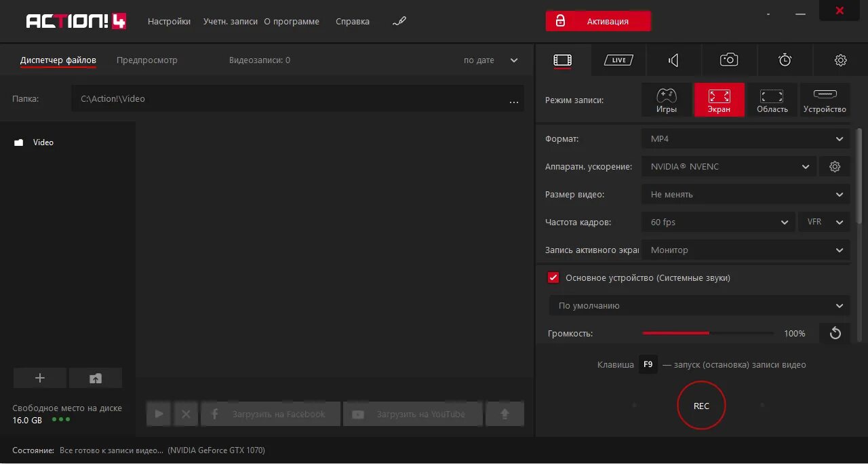Delete selected recording with X button

186,414
